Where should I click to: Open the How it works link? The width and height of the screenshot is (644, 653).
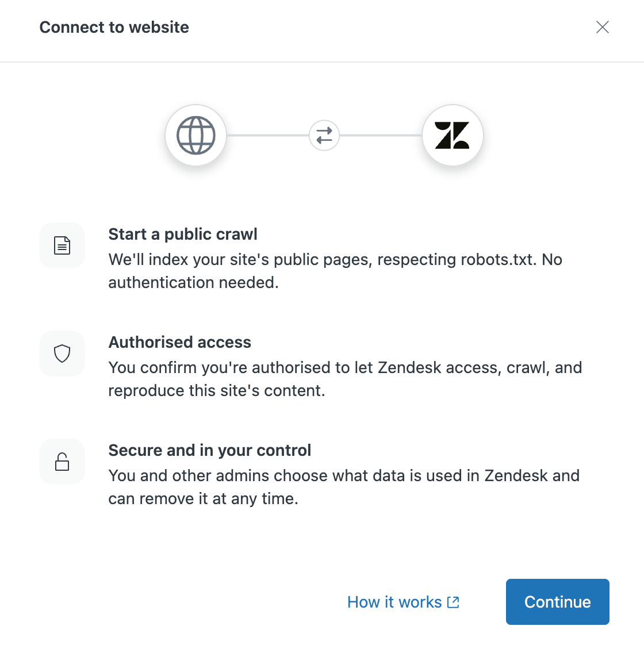(x=394, y=602)
